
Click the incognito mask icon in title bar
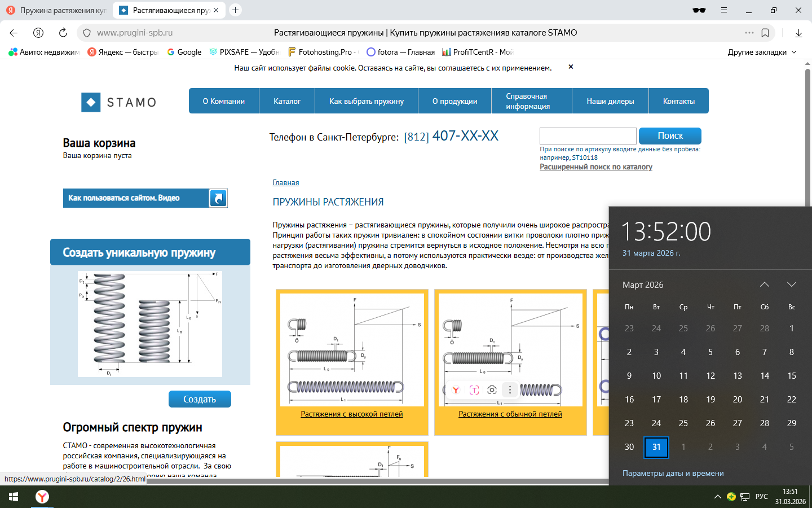pyautogui.click(x=699, y=10)
